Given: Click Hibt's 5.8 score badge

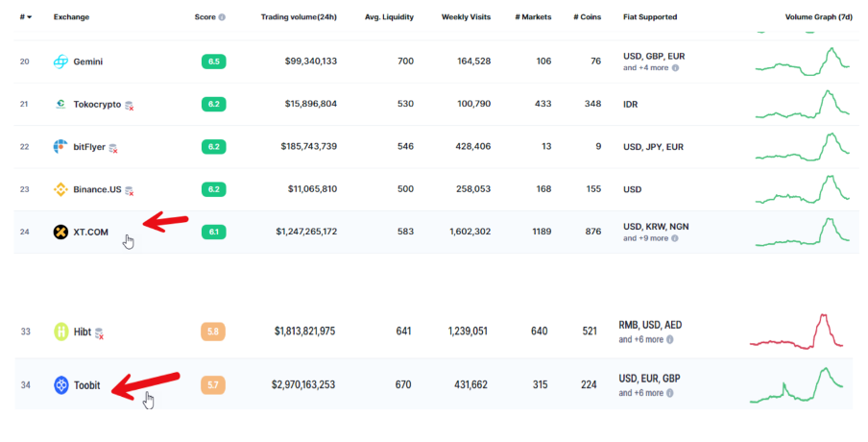Looking at the screenshot, I should point(213,331).
